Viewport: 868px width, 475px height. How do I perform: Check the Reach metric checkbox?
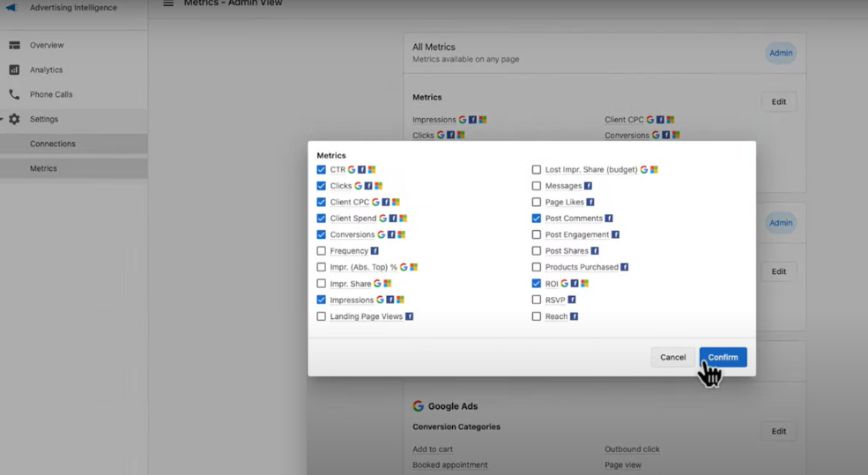pos(537,316)
